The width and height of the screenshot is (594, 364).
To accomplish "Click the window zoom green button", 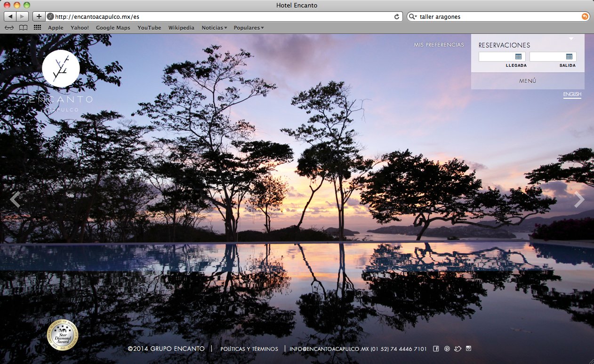I will tap(27, 5).
